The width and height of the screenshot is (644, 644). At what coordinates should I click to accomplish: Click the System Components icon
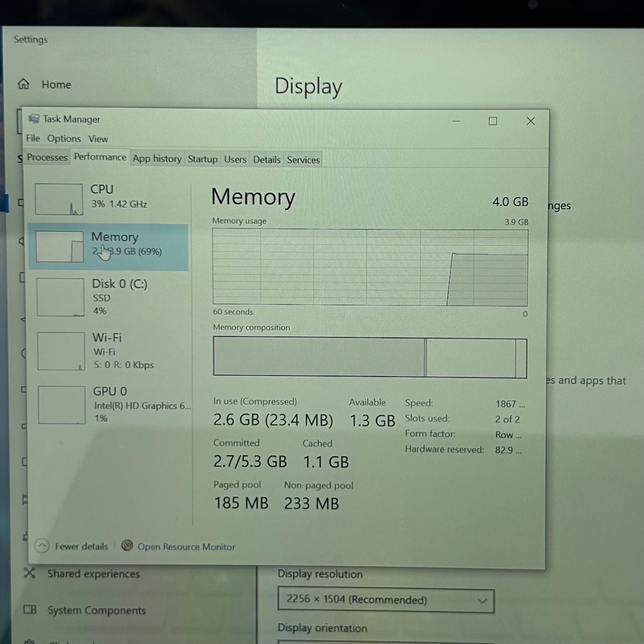pyautogui.click(x=30, y=610)
